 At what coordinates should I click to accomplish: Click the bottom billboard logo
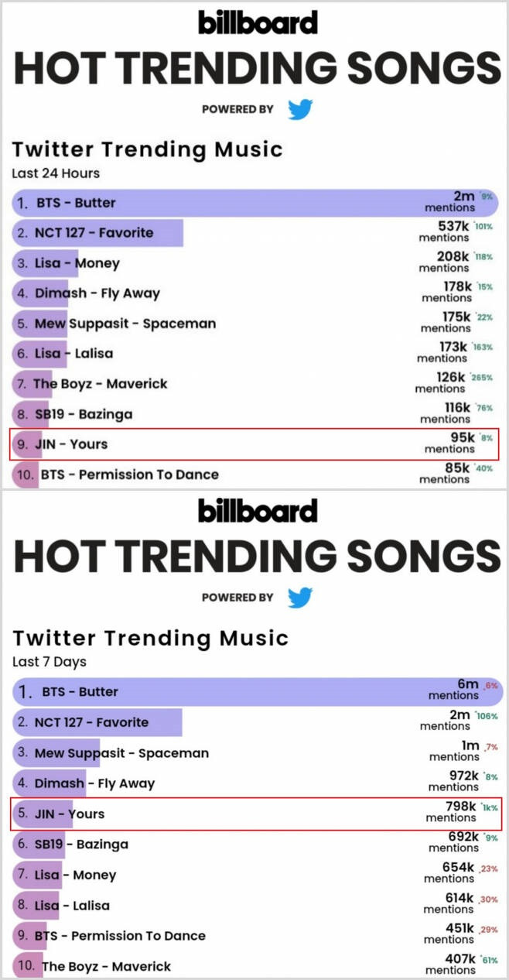coord(258,510)
